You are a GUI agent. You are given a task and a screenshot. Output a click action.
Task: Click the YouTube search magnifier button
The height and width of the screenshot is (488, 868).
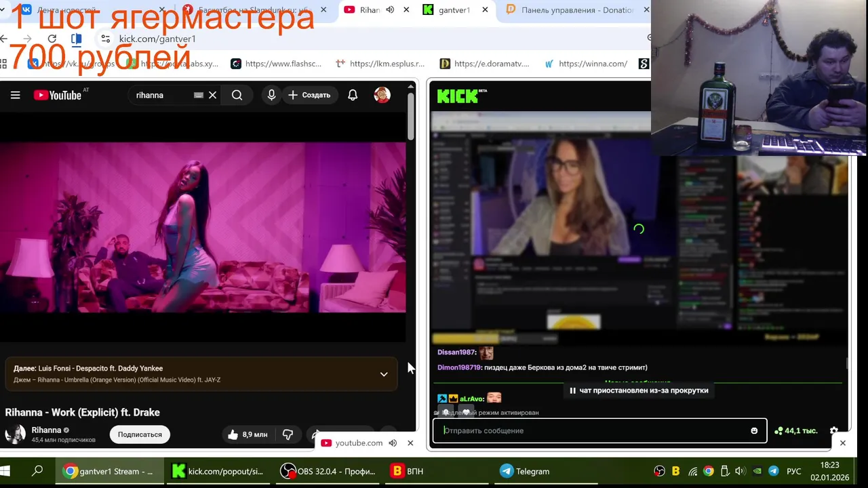(x=237, y=96)
